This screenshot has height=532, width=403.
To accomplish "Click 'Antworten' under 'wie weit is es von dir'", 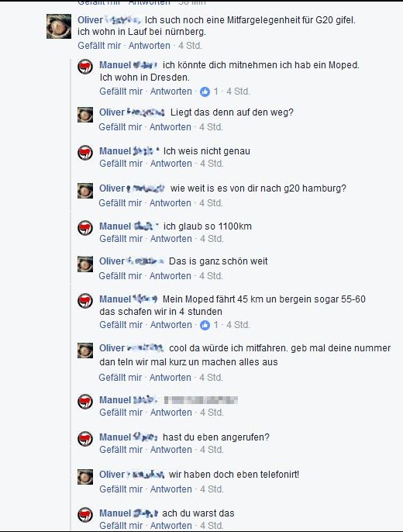I will (170, 203).
